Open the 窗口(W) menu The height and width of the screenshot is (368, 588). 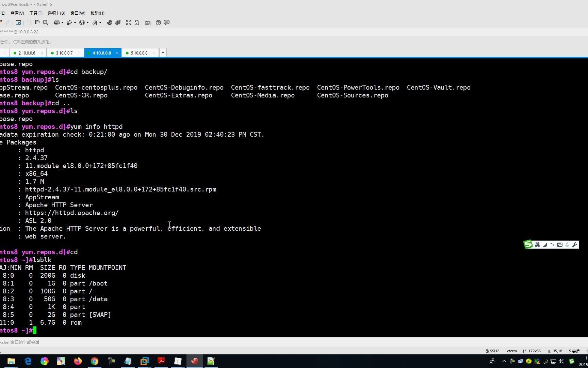78,13
